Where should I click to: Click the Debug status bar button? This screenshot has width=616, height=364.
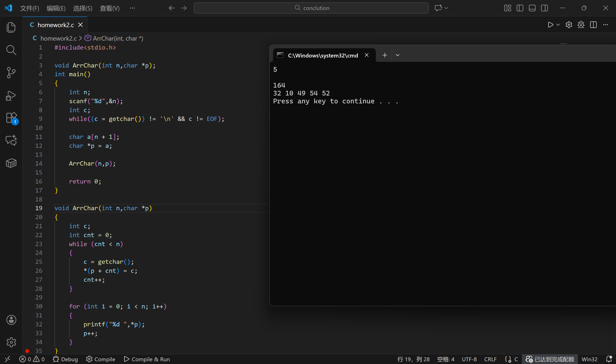point(65,359)
